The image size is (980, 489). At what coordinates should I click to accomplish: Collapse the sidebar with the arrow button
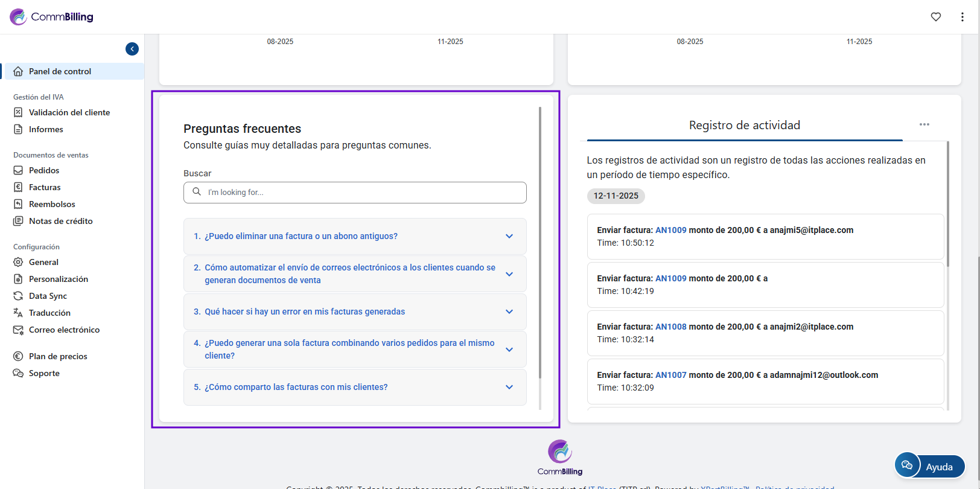click(132, 49)
